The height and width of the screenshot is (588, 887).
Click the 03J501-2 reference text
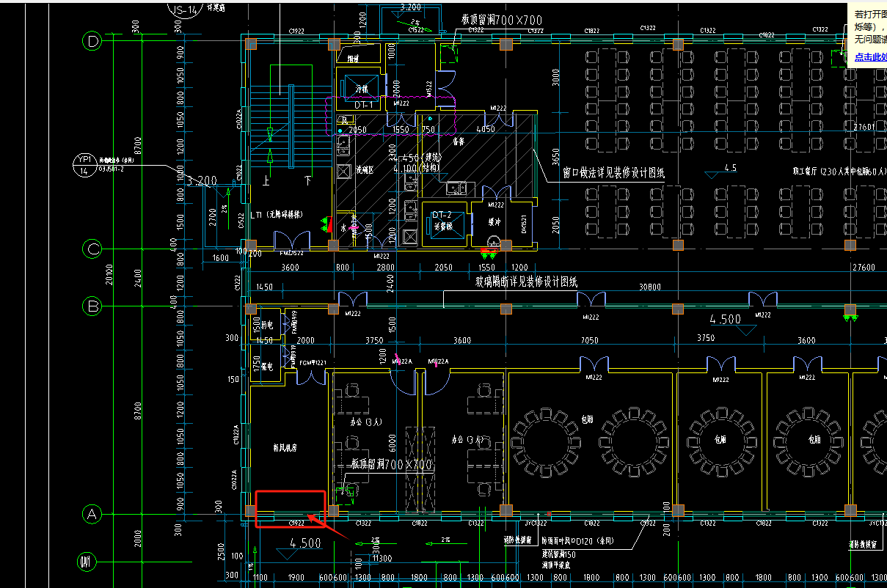(111, 169)
